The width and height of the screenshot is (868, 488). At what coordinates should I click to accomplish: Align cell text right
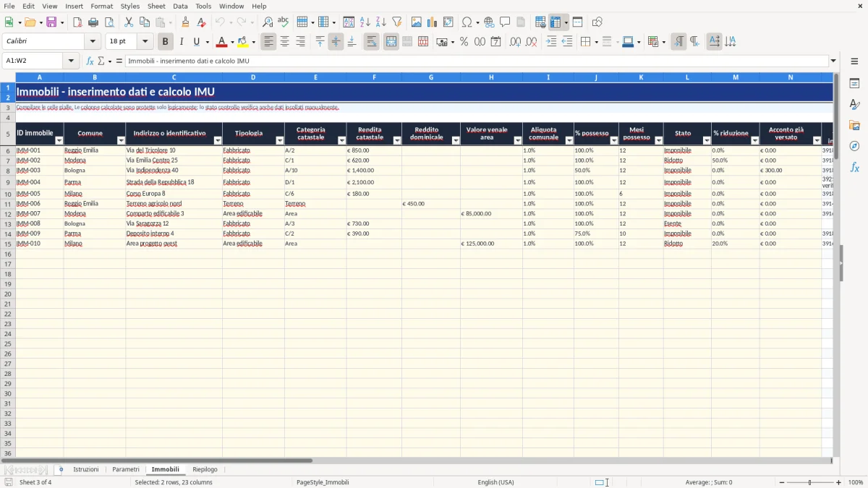(x=301, y=42)
